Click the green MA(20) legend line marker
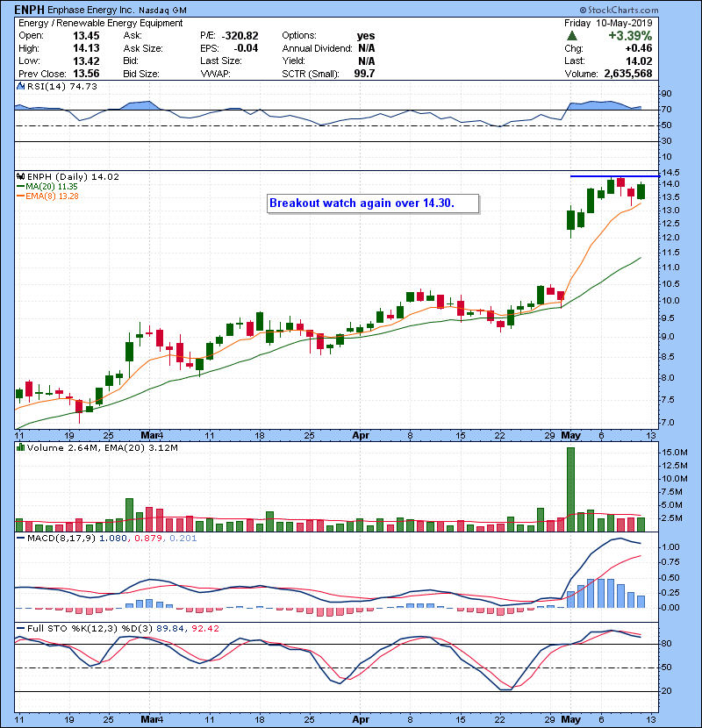Image resolution: width=702 pixels, height=728 pixels. [20, 187]
